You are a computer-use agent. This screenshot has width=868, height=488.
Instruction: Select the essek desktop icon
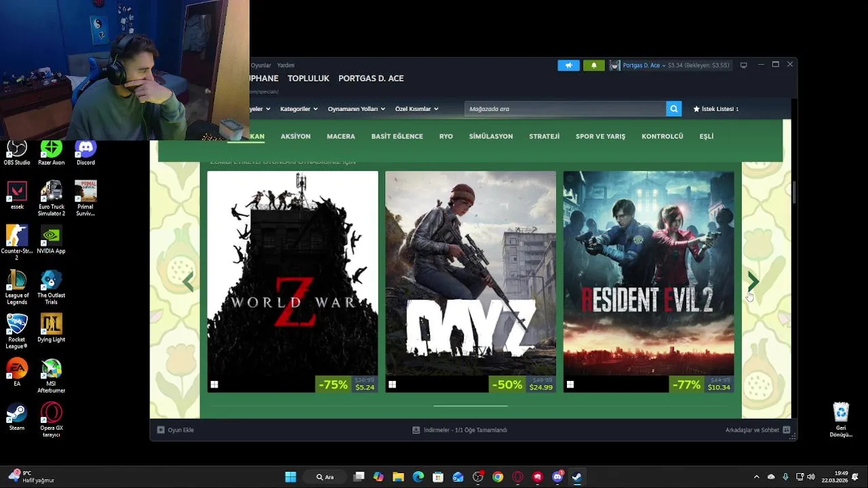click(x=17, y=196)
